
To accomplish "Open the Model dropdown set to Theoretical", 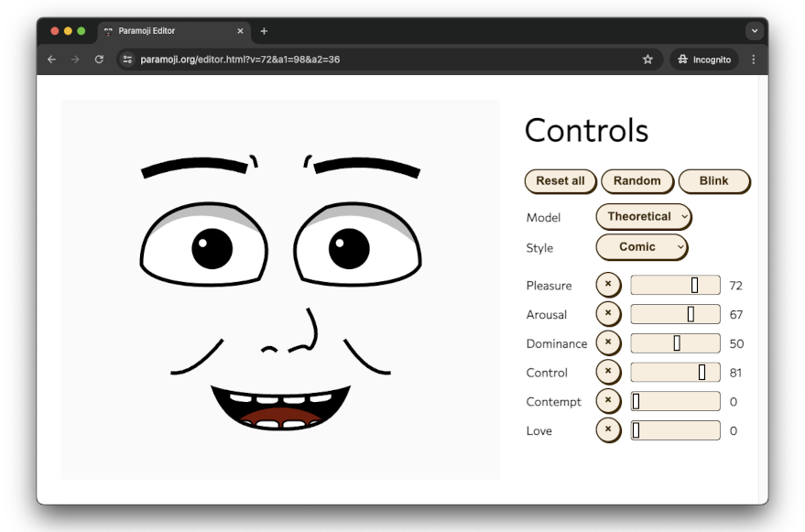I will pyautogui.click(x=643, y=217).
